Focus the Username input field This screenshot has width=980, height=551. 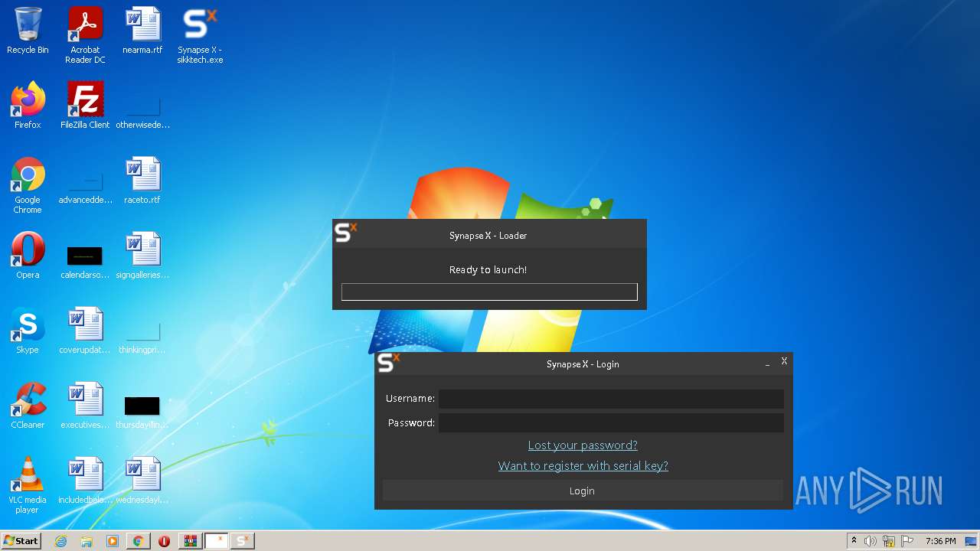611,399
